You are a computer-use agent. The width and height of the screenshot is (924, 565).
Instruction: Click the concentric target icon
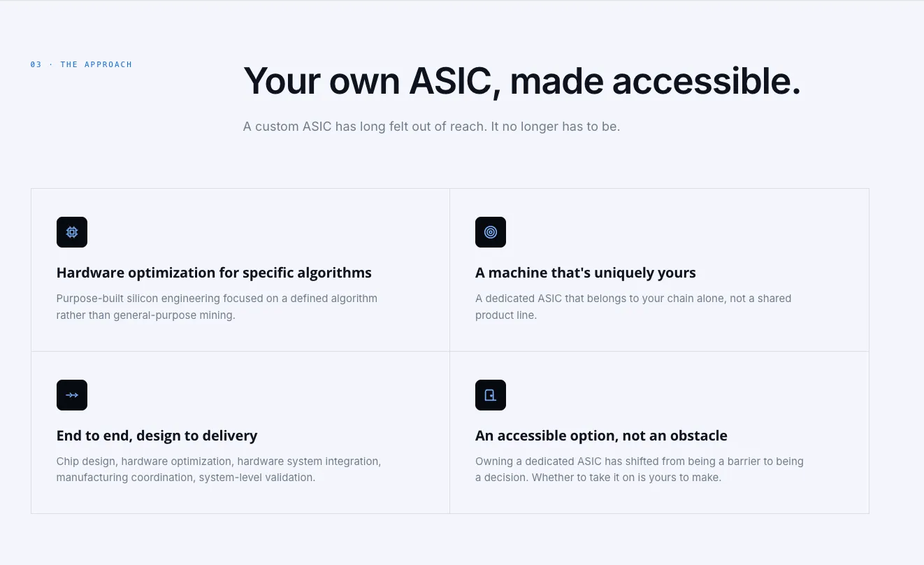tap(491, 232)
